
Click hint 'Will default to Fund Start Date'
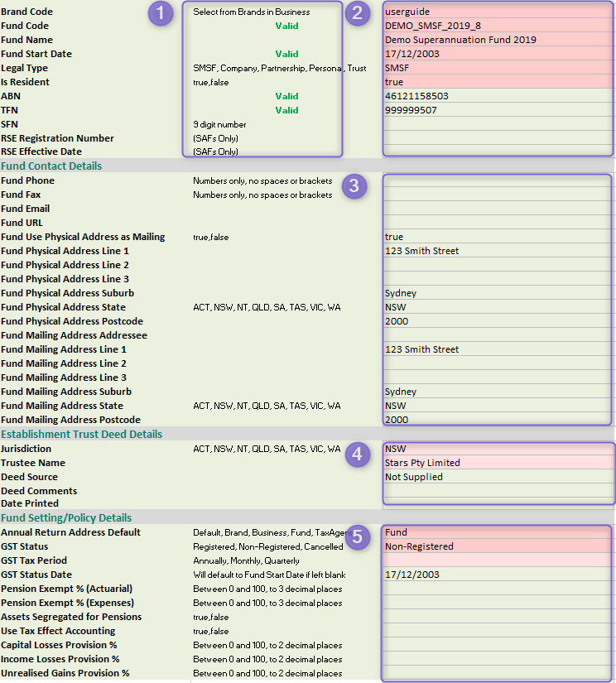tap(269, 575)
